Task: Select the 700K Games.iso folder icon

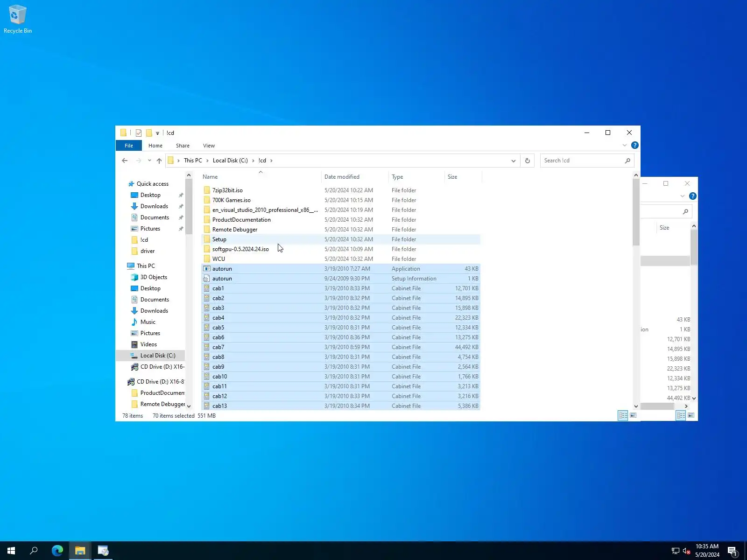Action: (207, 200)
